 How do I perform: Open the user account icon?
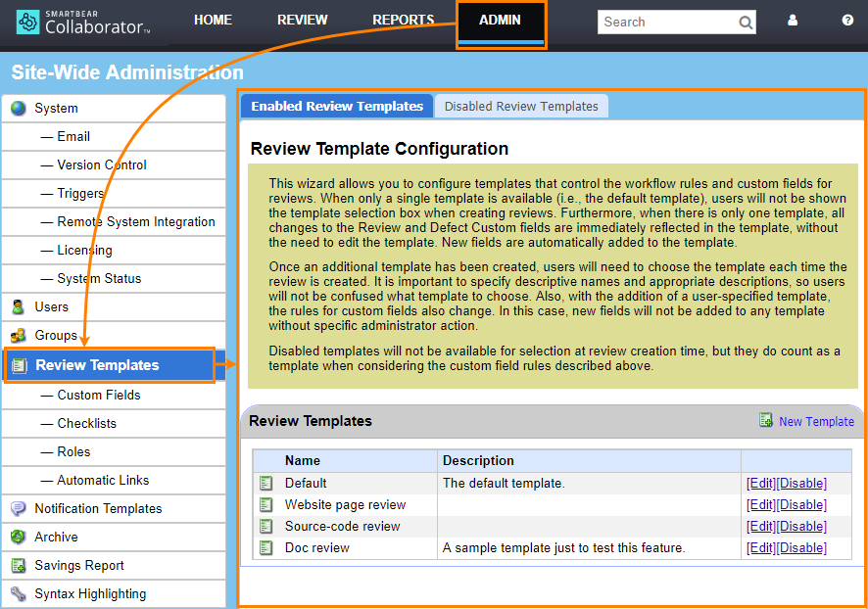tap(793, 20)
